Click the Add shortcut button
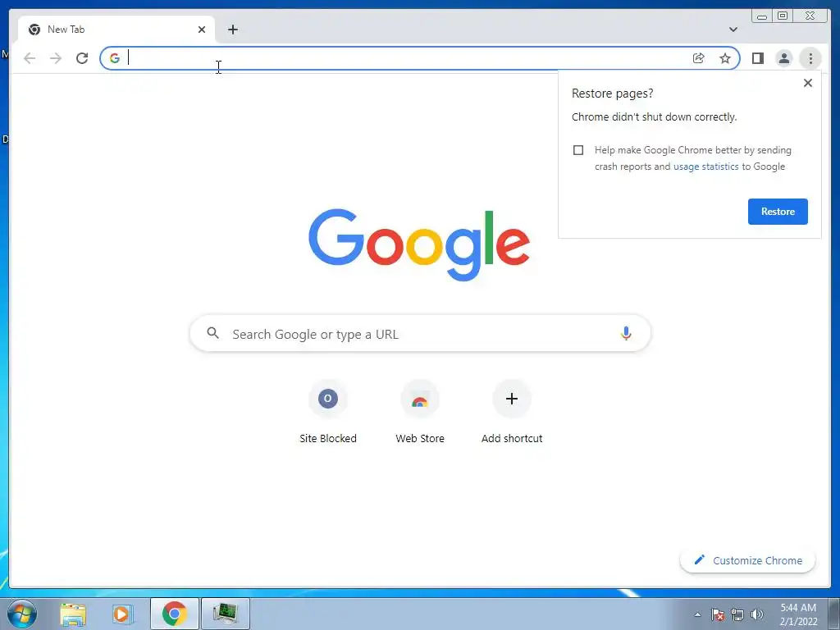 [x=512, y=413]
